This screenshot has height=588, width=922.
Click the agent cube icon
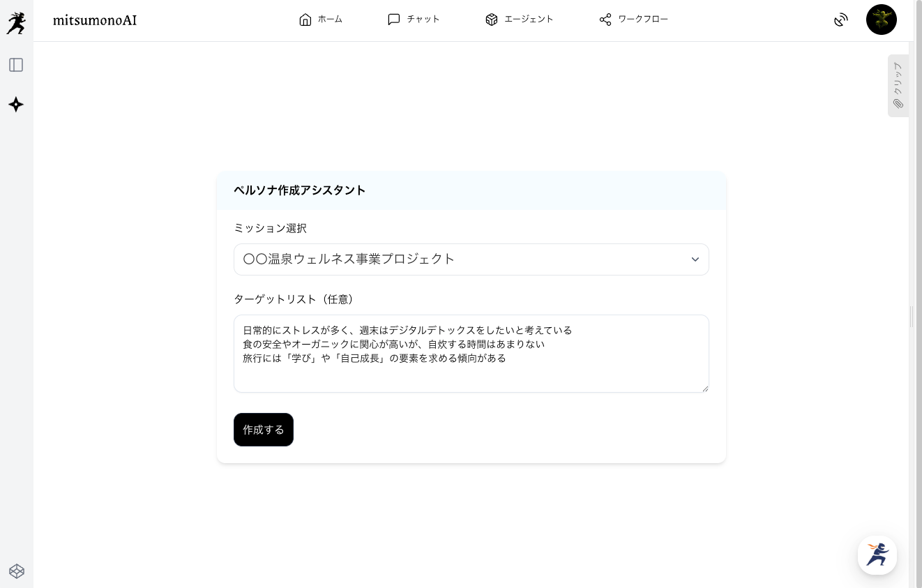pyautogui.click(x=492, y=20)
